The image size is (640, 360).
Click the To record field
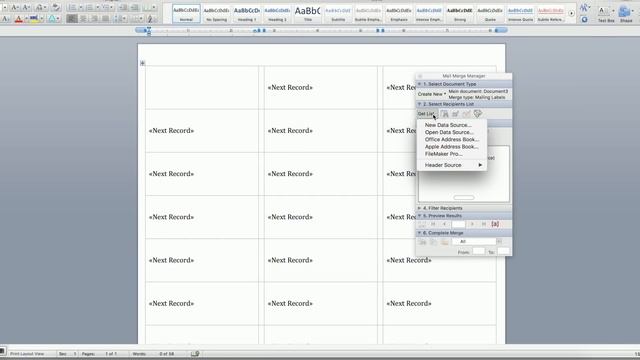pos(503,251)
